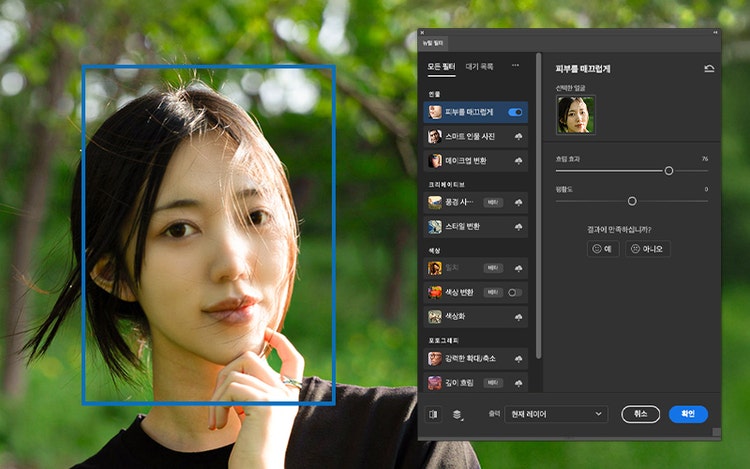Image resolution: width=750 pixels, height=469 pixels.
Task: Click the 평활도 value 0
Action: coord(706,189)
